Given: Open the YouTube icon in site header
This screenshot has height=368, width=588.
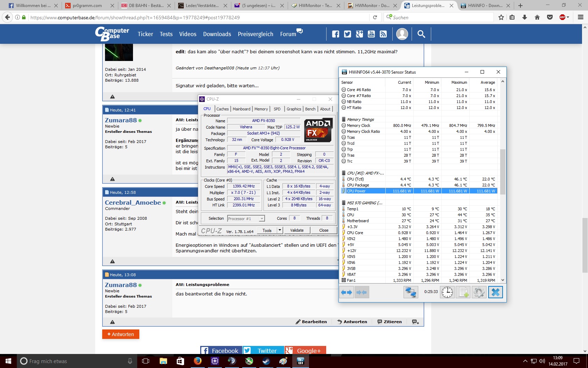Looking at the screenshot, I should click(371, 34).
